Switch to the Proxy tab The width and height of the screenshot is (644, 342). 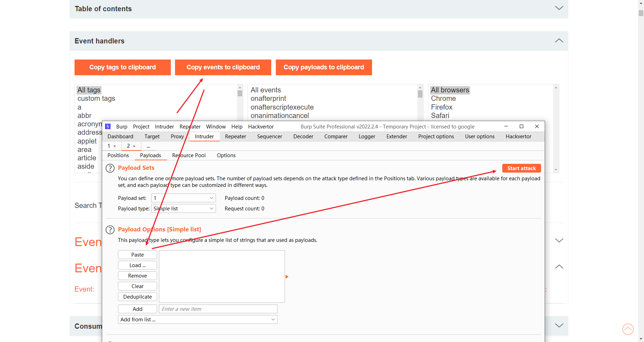(177, 137)
